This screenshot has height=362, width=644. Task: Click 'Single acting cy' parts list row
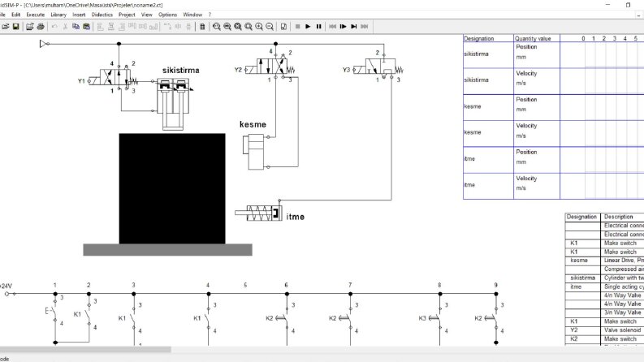(x=604, y=287)
